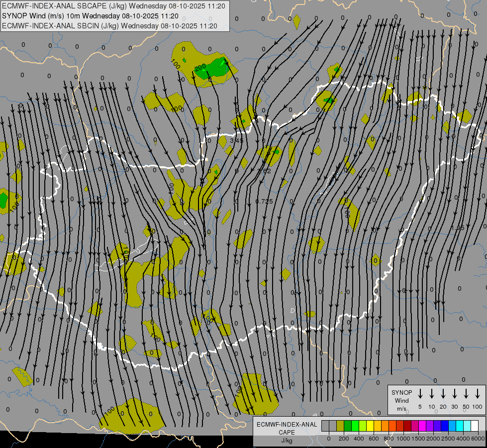The height and width of the screenshot is (448, 487).
Task: Select the white CAPE swatch at 6000
Action: click(x=475, y=426)
